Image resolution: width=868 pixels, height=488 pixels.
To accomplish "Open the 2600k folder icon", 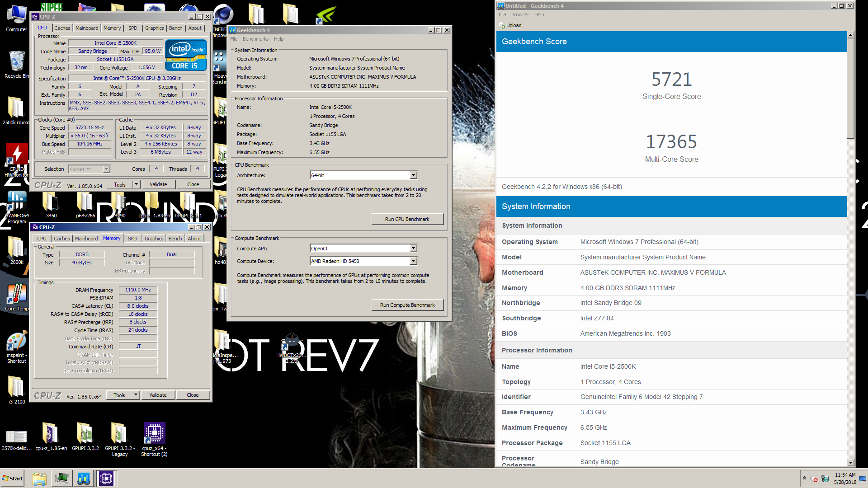I will click(x=16, y=251).
